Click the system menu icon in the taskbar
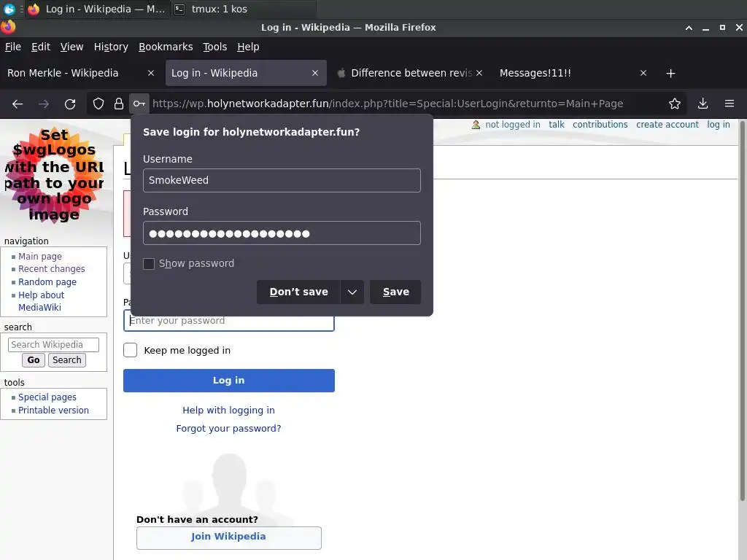 coord(9,9)
